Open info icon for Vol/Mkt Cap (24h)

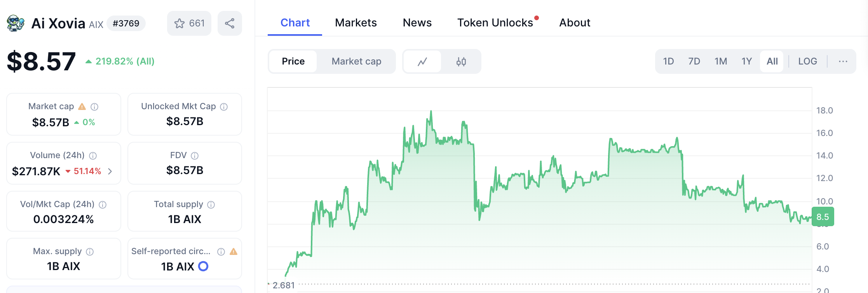[x=103, y=204]
